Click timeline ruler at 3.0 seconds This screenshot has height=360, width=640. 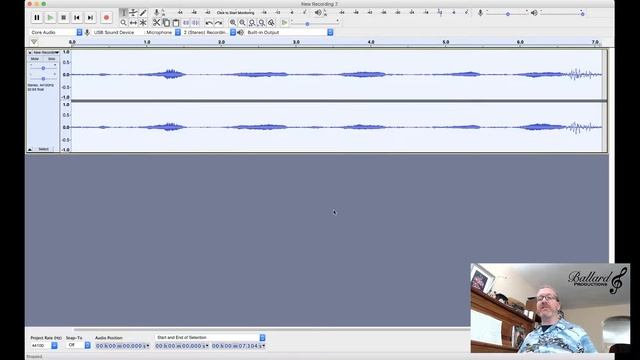coord(296,42)
